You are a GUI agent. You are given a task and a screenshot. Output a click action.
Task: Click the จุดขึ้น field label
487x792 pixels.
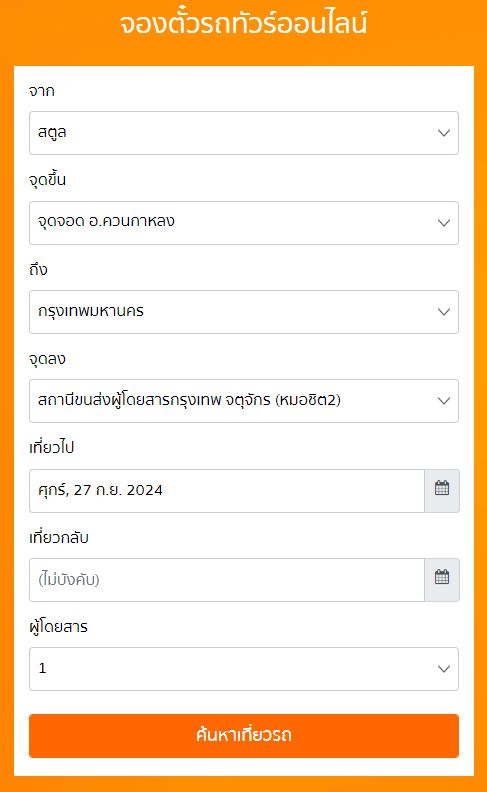47,179
